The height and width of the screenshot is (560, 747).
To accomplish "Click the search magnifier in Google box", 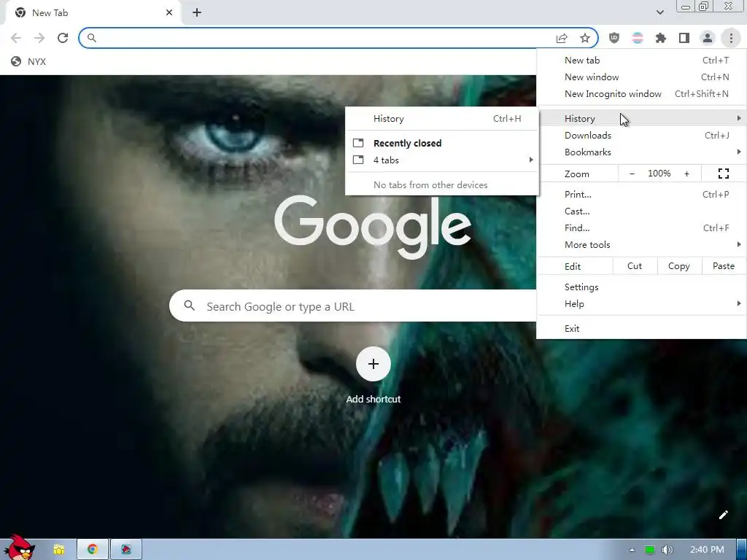I will pyautogui.click(x=189, y=306).
